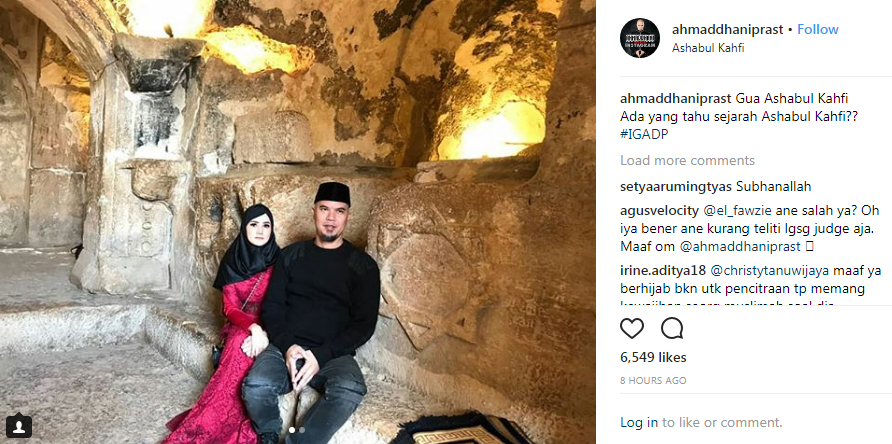
Task: Click the 8 HOURS AGO timestamp
Action: click(x=653, y=380)
